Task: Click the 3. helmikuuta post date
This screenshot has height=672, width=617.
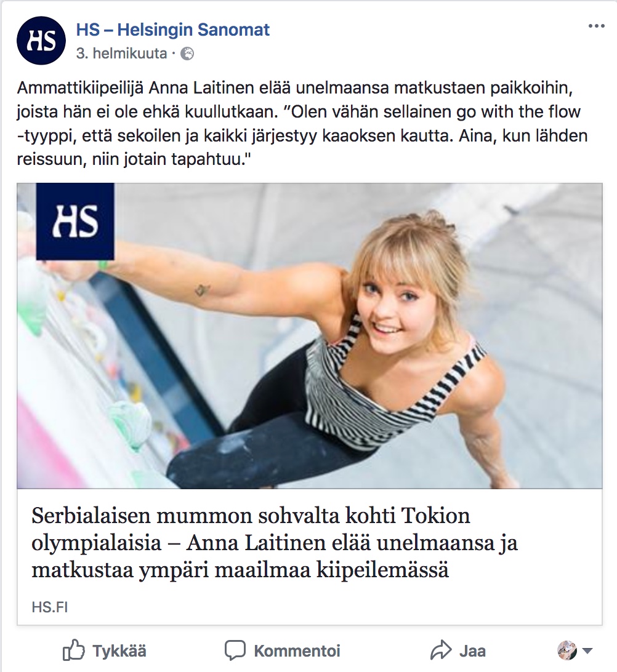Action: coord(121,54)
